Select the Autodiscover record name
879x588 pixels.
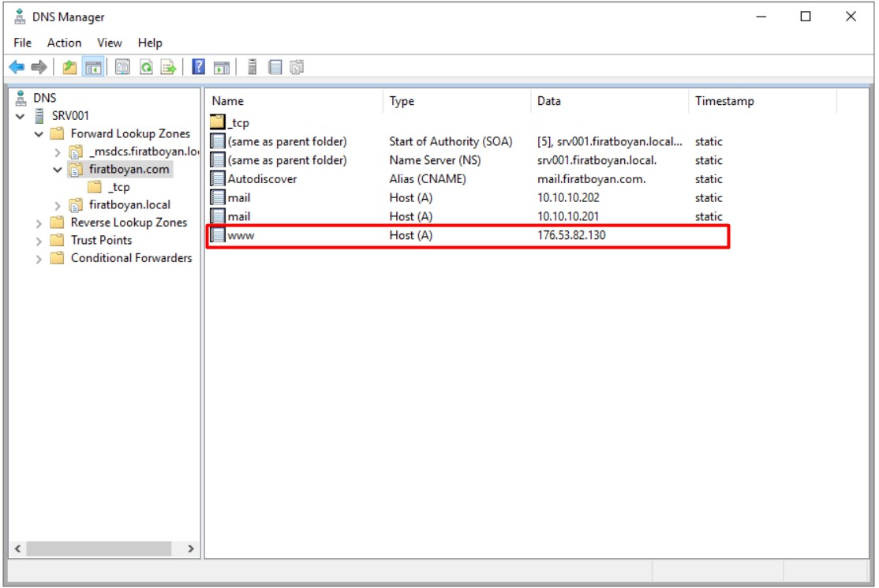(x=262, y=179)
